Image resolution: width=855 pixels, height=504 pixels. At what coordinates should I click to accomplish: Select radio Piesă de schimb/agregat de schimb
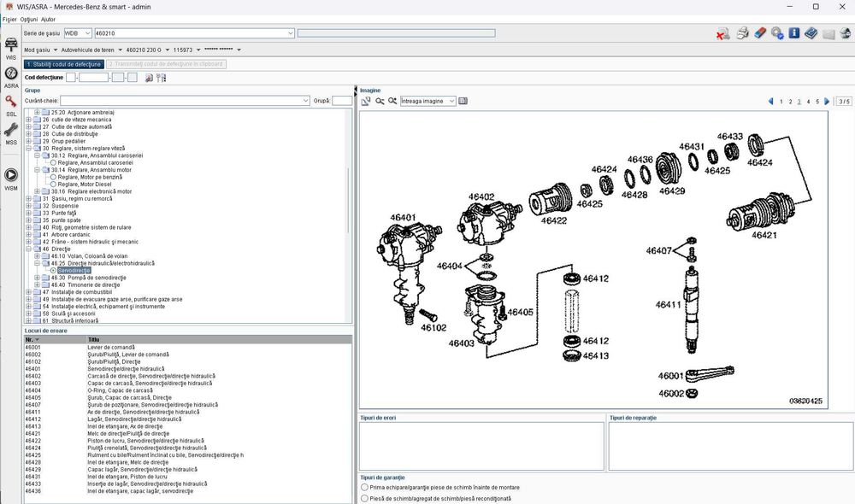[x=364, y=498]
